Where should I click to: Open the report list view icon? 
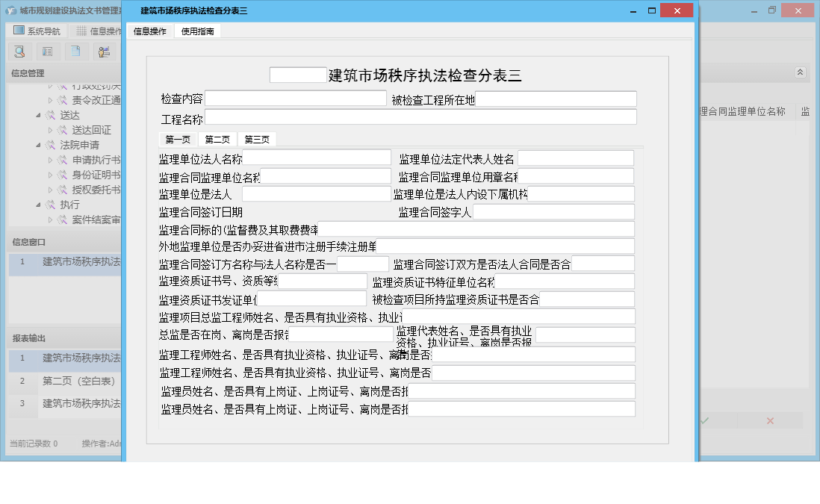tap(48, 52)
